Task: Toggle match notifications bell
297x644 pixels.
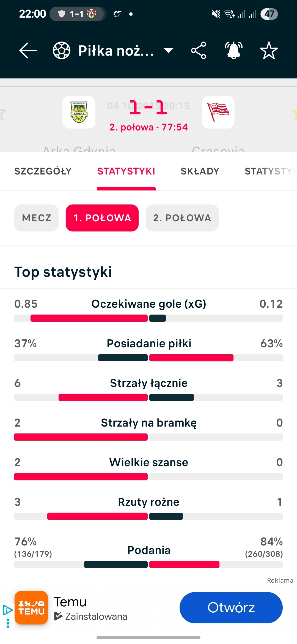Action: point(233,50)
